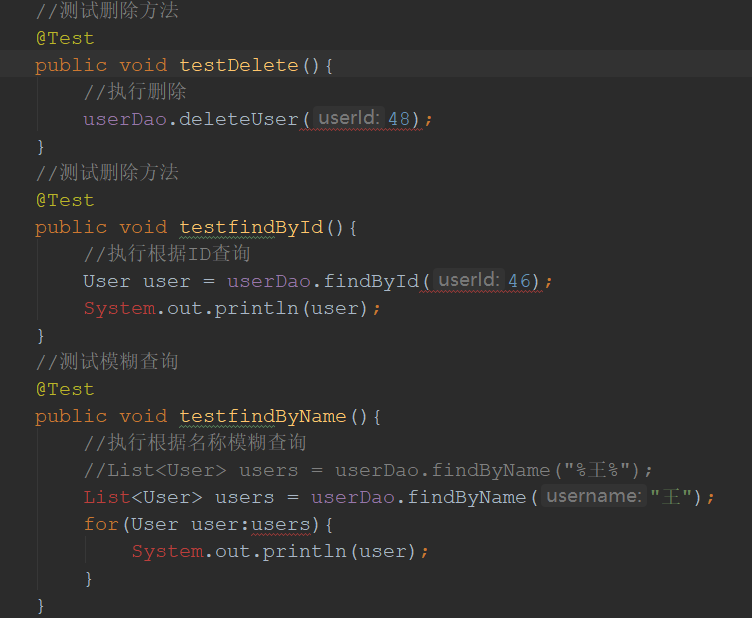The image size is (752, 618).
Task: Click User type in 'User user =' line
Action: click(106, 281)
